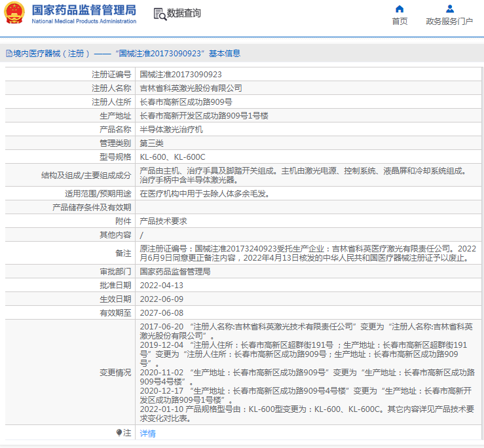Click the 注册人名称 row label

(x=111, y=88)
